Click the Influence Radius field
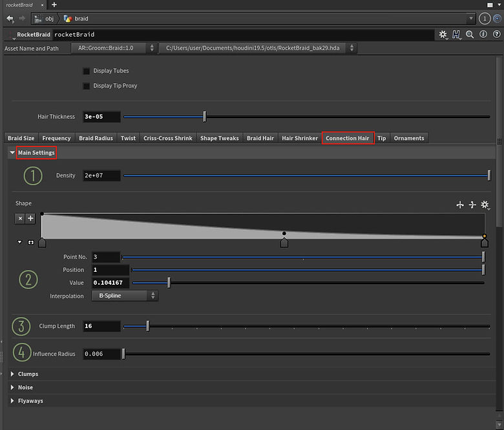This screenshot has width=504, height=430. click(101, 354)
